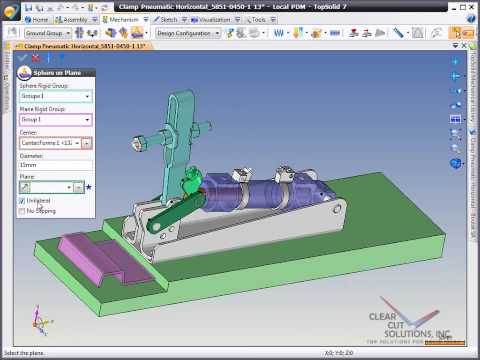Click the yellow-purple joint creation icon
480x360 pixels.
click(110, 33)
